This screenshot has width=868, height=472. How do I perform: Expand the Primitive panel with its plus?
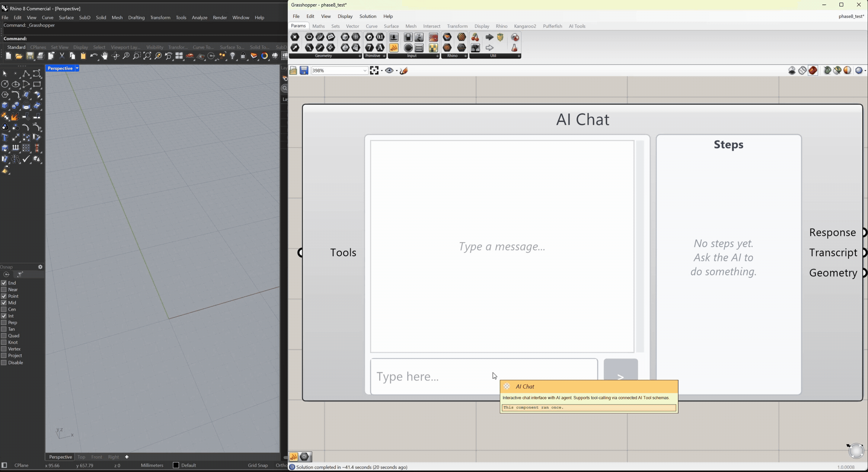pyautogui.click(x=384, y=56)
